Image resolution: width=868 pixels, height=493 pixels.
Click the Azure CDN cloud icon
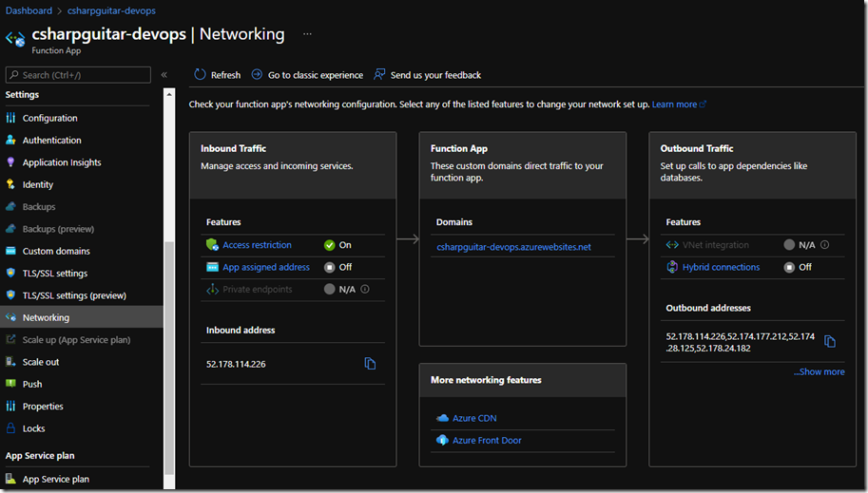tap(442, 418)
